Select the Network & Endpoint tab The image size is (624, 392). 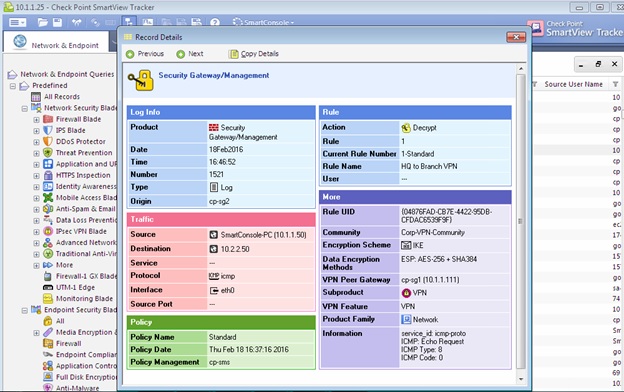pos(56,42)
